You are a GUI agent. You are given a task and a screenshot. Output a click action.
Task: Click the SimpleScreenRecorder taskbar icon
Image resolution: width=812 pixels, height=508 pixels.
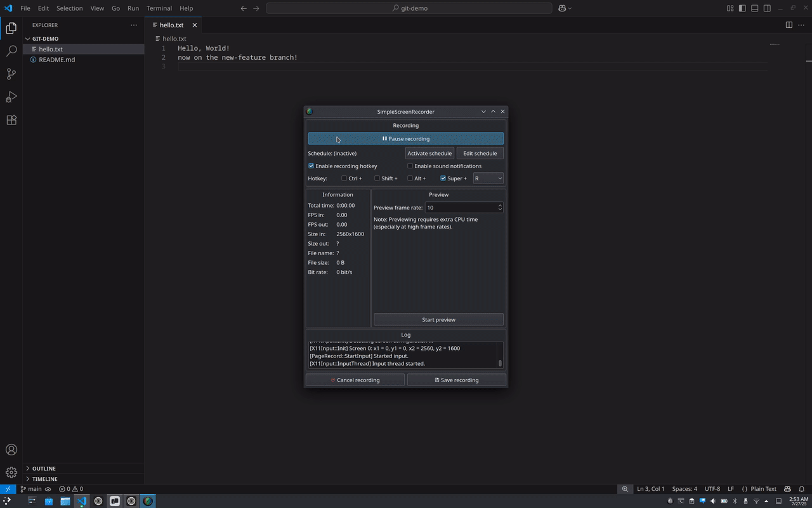[x=148, y=501]
